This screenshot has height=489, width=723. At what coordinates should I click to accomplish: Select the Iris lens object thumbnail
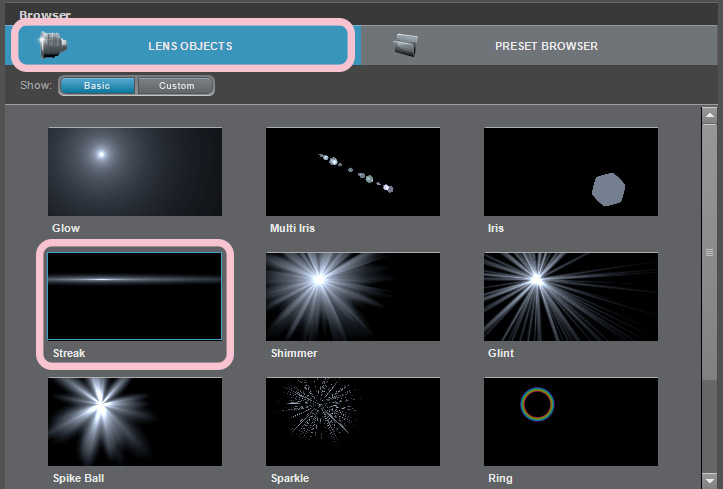pos(571,171)
